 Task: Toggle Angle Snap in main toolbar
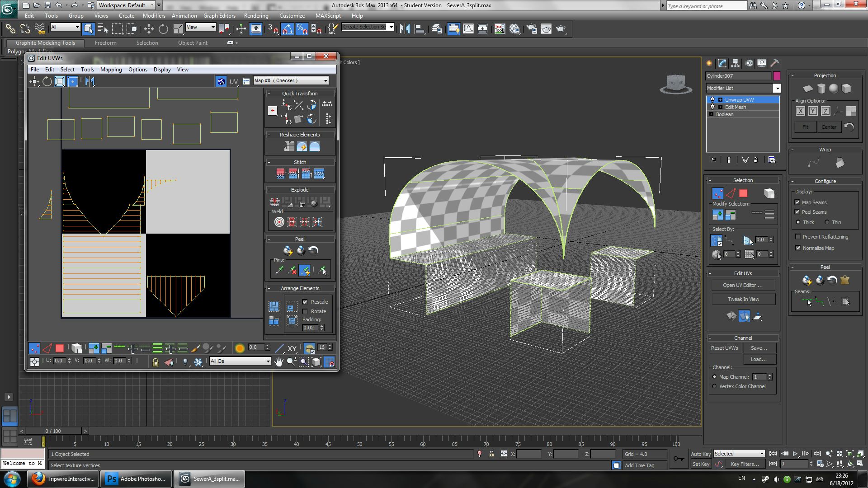pyautogui.click(x=288, y=29)
